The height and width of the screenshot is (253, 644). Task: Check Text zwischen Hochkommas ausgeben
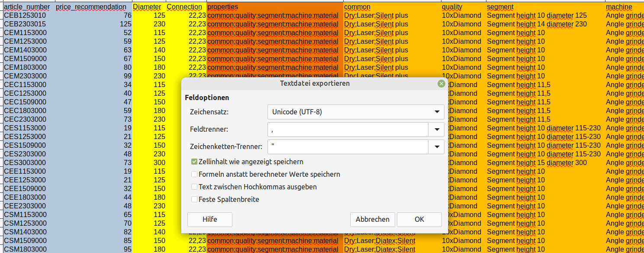click(x=194, y=187)
